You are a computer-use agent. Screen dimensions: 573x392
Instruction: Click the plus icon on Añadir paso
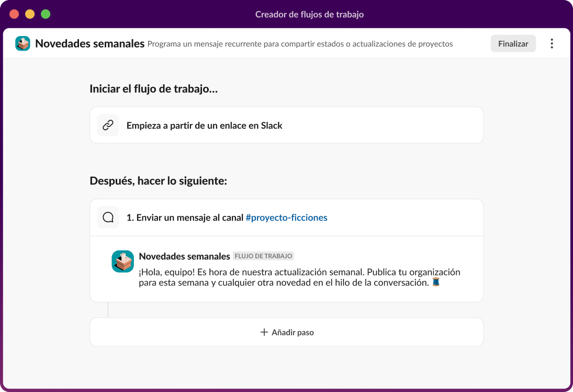pyautogui.click(x=264, y=332)
